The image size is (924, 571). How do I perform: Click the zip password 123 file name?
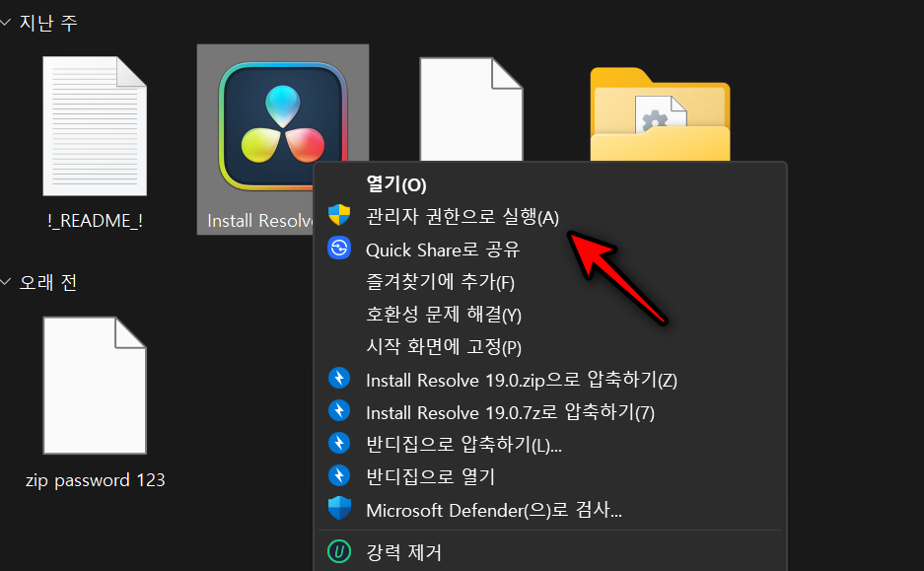point(95,480)
